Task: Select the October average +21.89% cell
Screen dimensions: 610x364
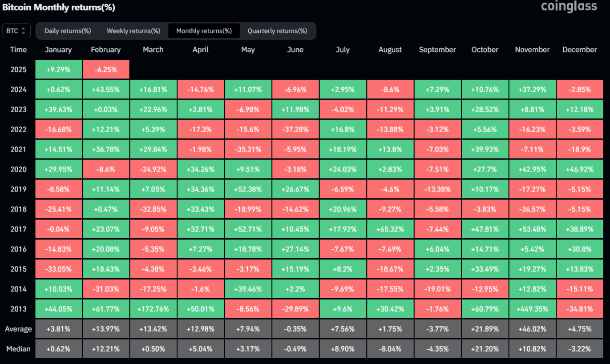Action: [x=485, y=329]
